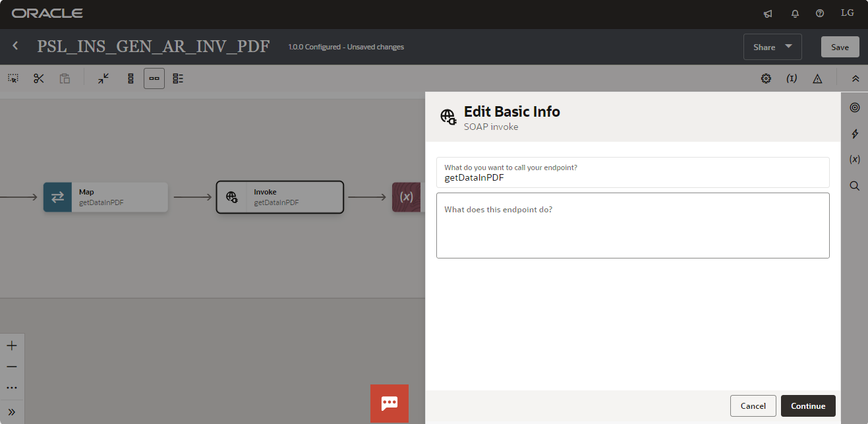Select the rubber band selection tool

tap(13, 78)
